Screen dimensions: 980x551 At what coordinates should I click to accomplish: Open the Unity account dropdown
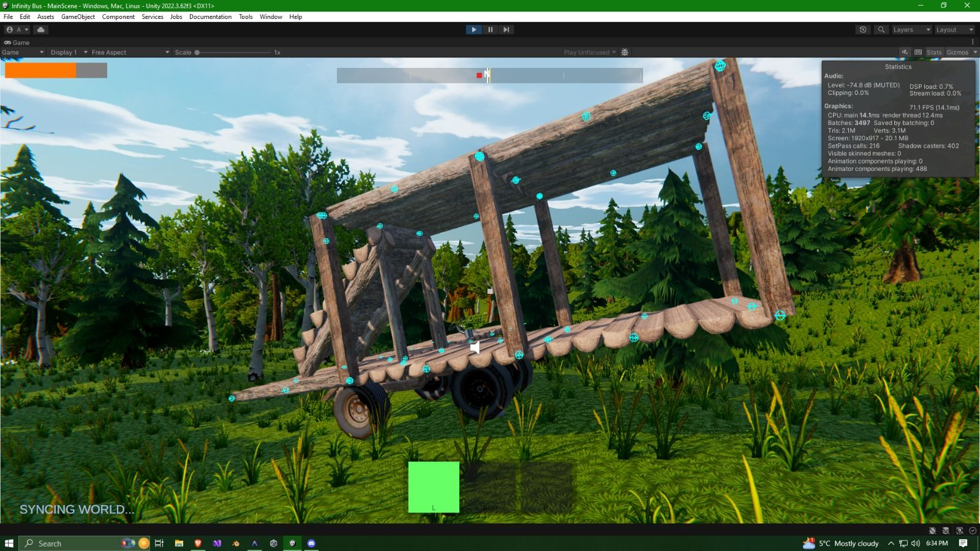click(x=17, y=29)
